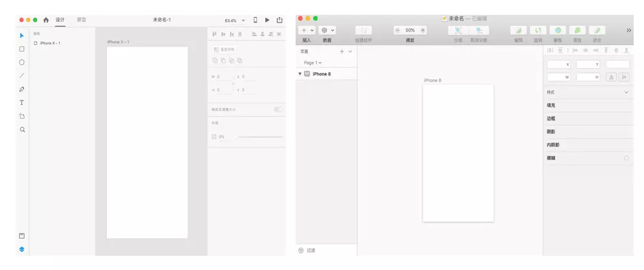Click the XD 重复网格 repeat grid button
644x270 pixels.
click(x=224, y=50)
